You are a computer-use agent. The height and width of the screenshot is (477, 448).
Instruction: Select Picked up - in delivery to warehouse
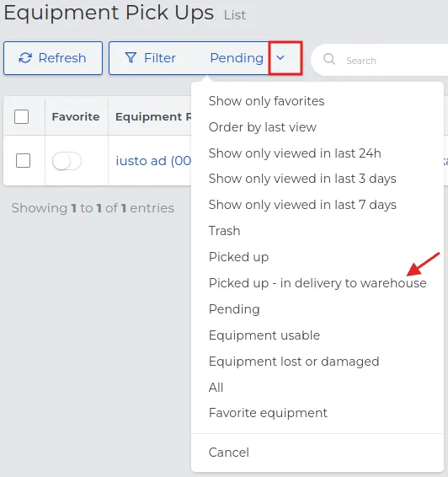pos(317,283)
